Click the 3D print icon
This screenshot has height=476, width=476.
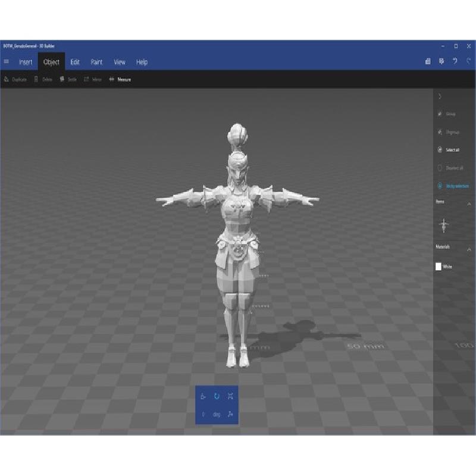click(441, 61)
